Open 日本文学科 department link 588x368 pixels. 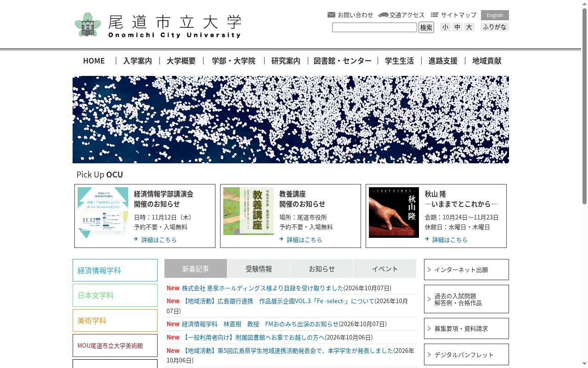[115, 295]
